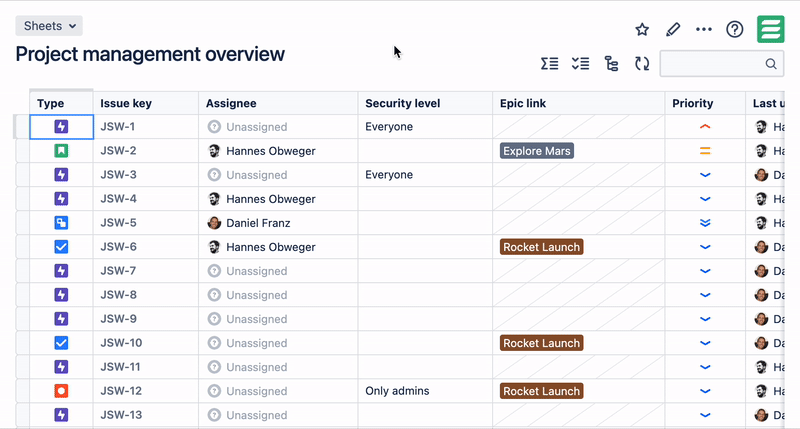Click the epic icon for JSW-3

tap(61, 174)
